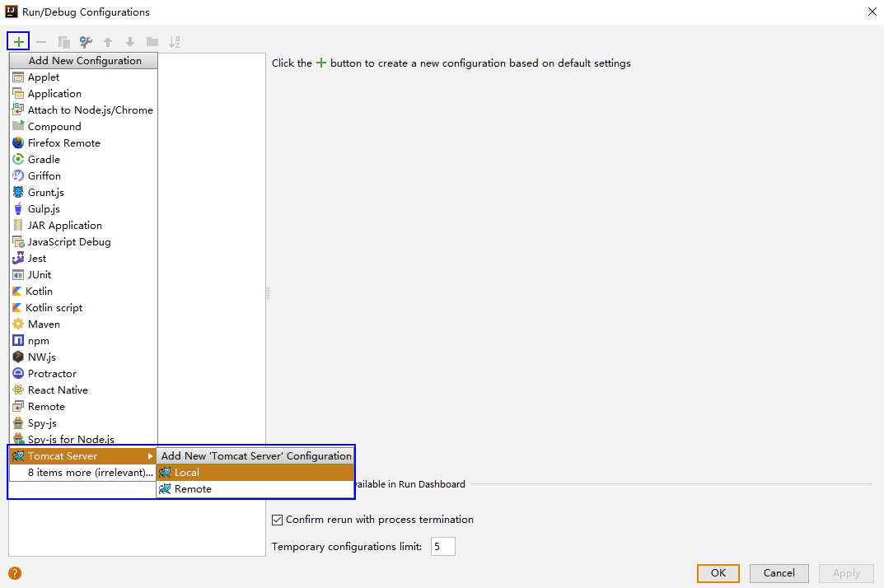This screenshot has width=884, height=588.
Task: Click the Copy Configuration toolbar icon
Action: coord(63,42)
